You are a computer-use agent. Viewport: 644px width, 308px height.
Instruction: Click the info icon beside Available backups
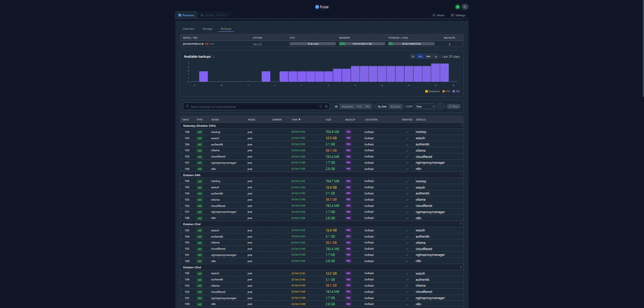[214, 57]
